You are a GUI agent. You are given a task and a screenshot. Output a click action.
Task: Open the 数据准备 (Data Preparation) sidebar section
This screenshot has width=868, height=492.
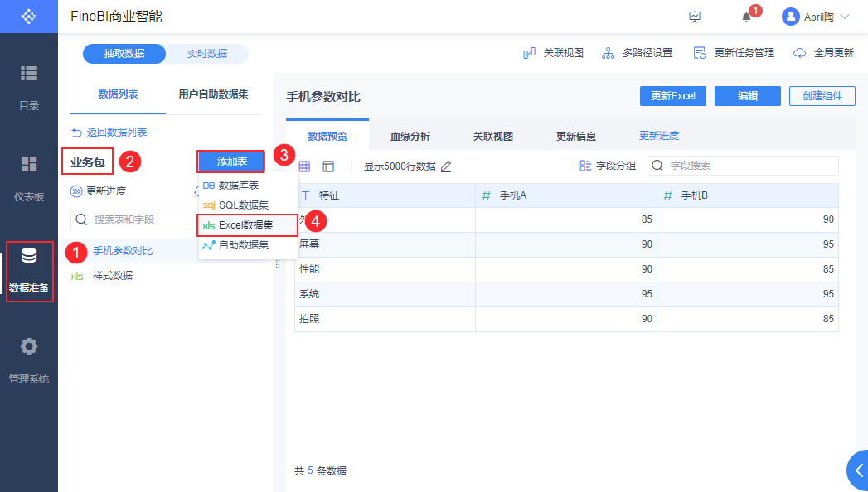pos(29,270)
